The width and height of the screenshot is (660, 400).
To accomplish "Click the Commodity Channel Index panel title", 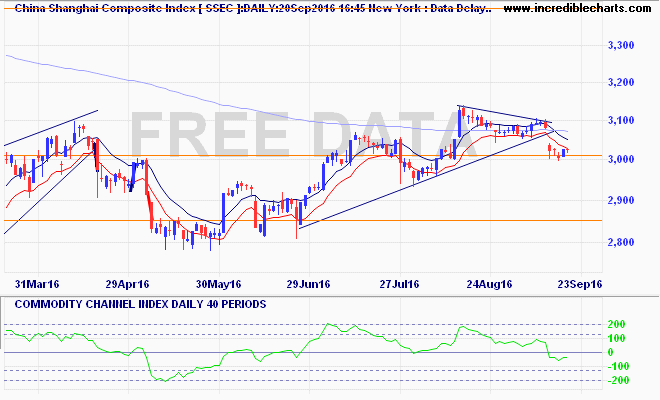I will point(136,303).
